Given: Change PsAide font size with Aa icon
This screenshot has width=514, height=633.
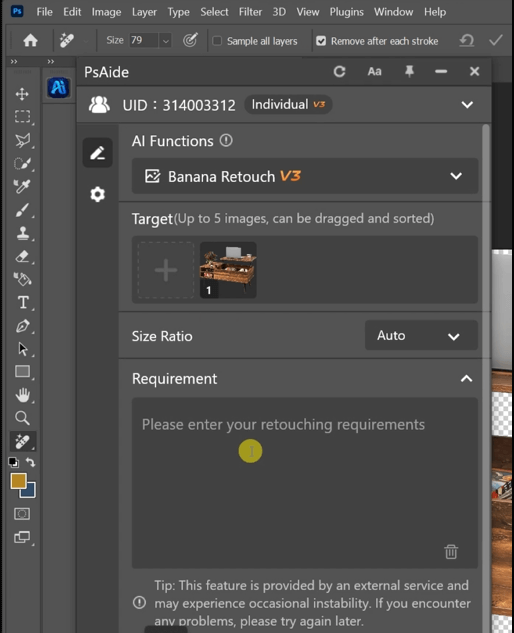Looking at the screenshot, I should pos(374,71).
